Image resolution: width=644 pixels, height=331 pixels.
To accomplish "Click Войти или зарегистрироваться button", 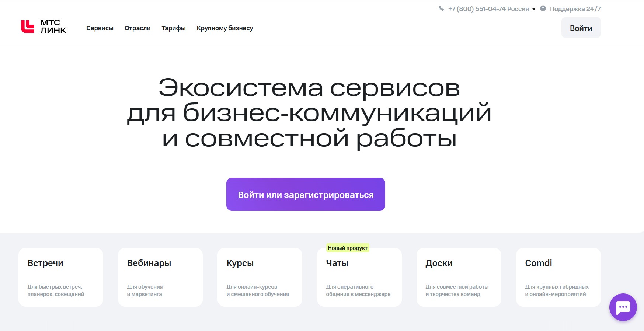I will (306, 194).
